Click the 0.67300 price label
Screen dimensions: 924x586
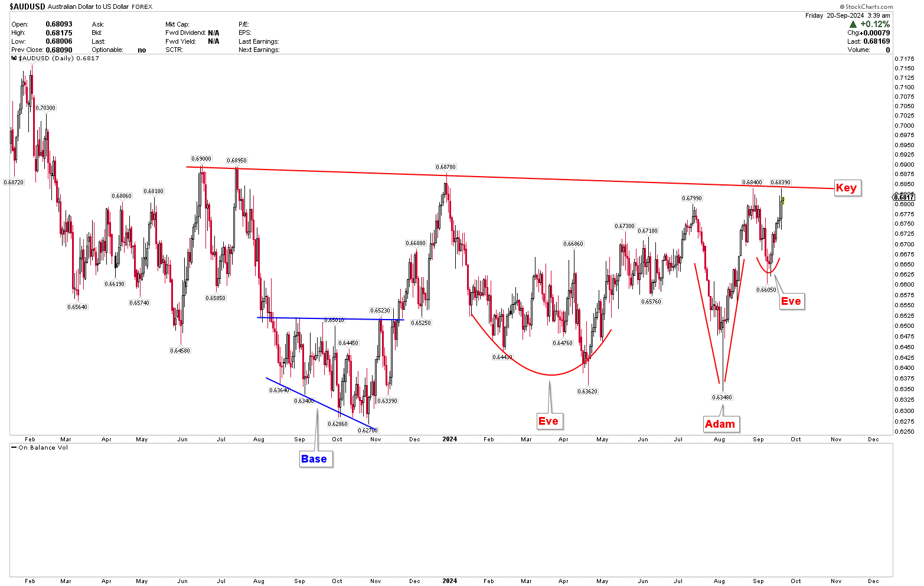[x=625, y=226]
